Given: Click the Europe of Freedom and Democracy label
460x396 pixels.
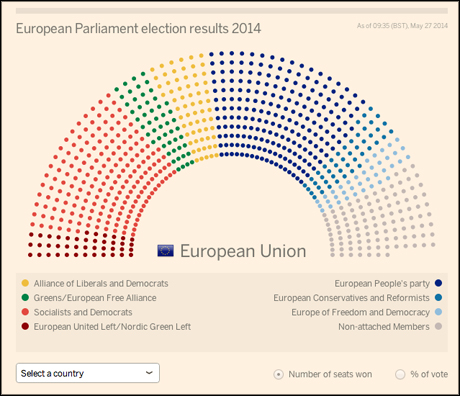Looking at the screenshot, I should [x=361, y=312].
